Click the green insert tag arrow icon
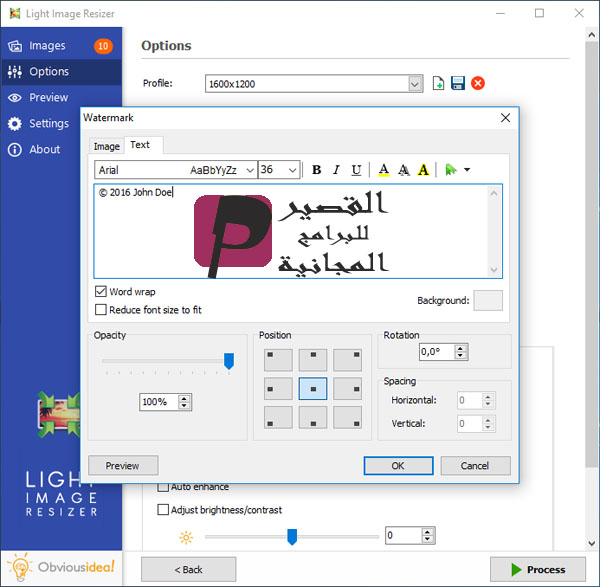600x587 pixels. coord(451,170)
